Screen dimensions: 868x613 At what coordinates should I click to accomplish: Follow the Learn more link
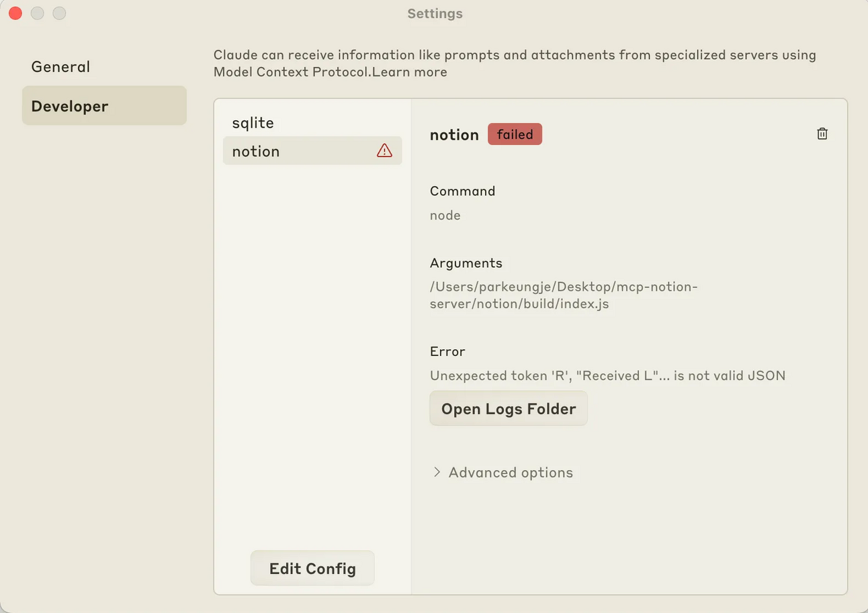pyautogui.click(x=409, y=72)
